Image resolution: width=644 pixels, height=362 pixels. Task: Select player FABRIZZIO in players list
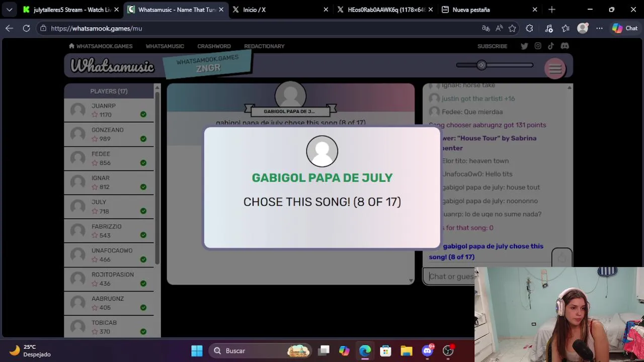(109, 231)
